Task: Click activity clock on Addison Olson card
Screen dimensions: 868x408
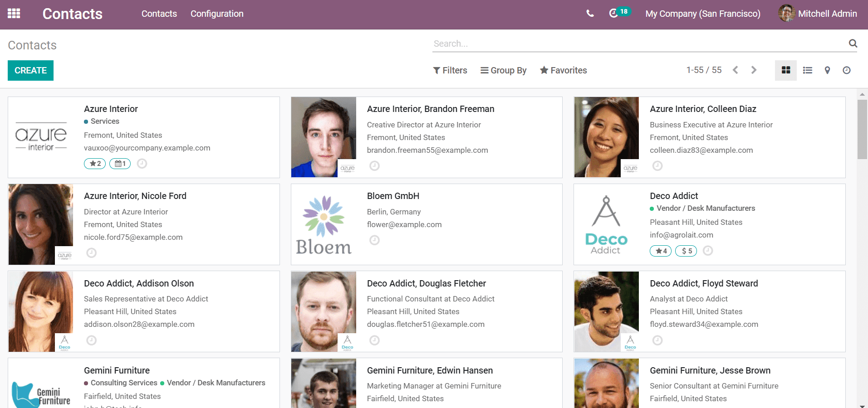Action: point(92,340)
